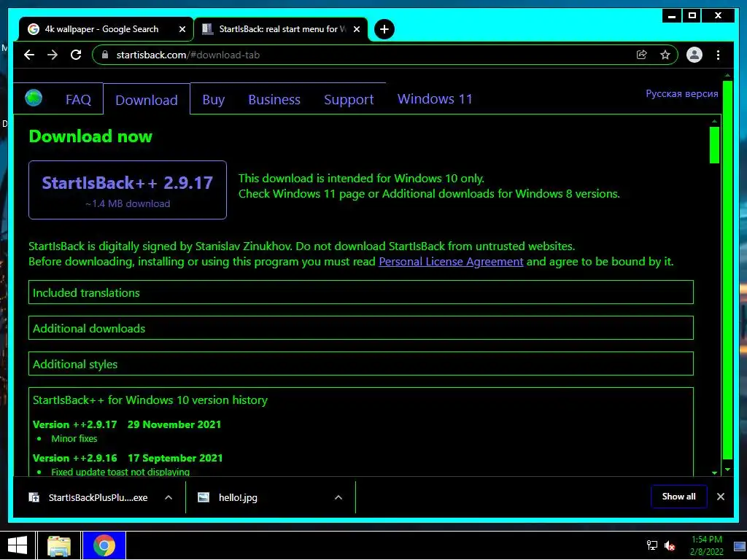The height and width of the screenshot is (560, 747).
Task: Open Chrome profile avatar
Action: 694,55
